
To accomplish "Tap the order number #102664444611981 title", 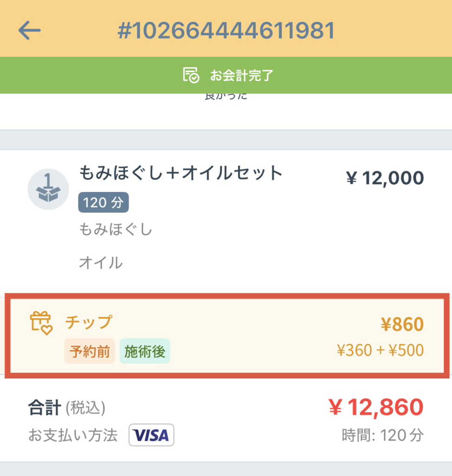I will point(226,31).
